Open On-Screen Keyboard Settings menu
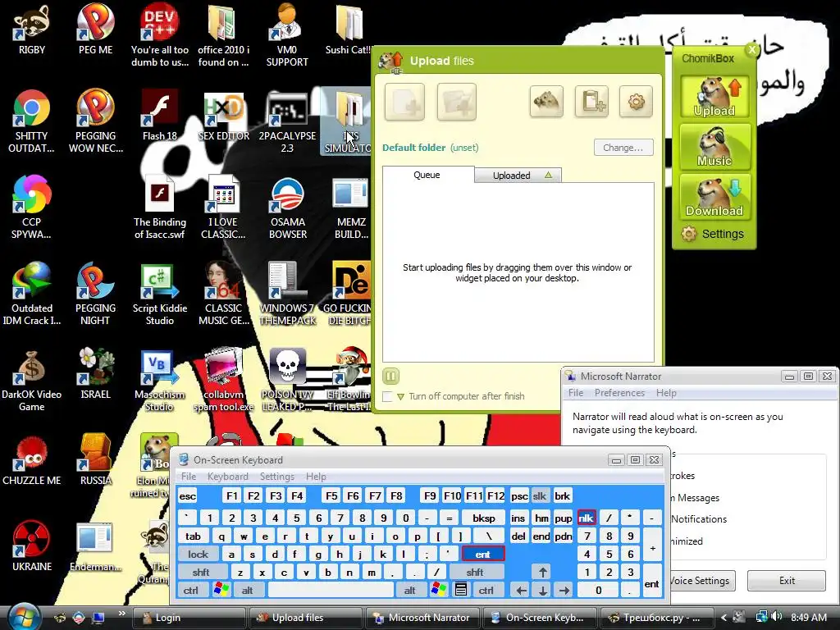This screenshot has width=840, height=630. click(x=277, y=477)
